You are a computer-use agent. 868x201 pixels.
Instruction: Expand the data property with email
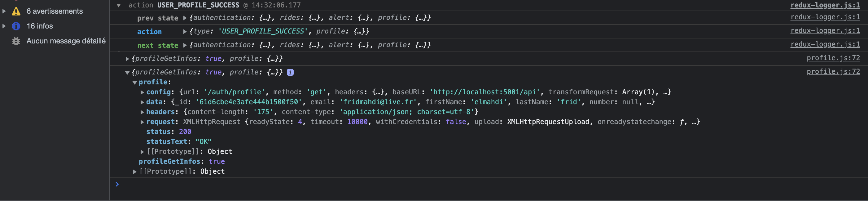coord(142,102)
